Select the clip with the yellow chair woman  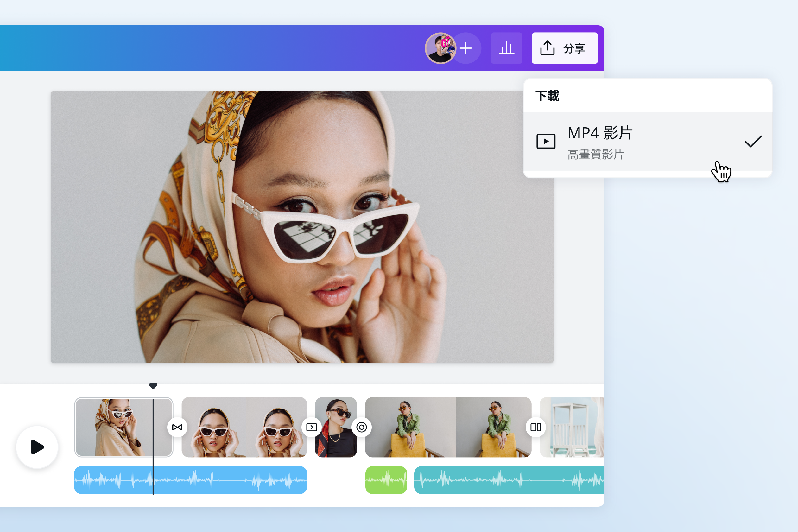[x=448, y=427]
